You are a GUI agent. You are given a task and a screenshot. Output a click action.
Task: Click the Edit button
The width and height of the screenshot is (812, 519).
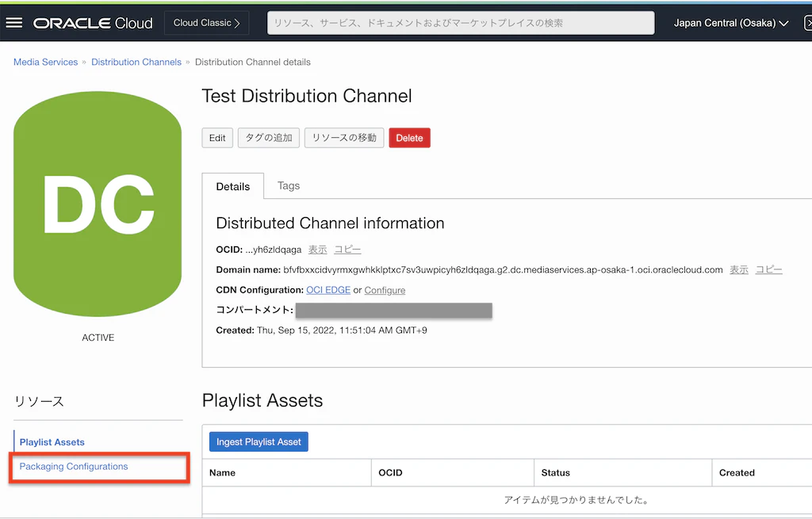(217, 138)
